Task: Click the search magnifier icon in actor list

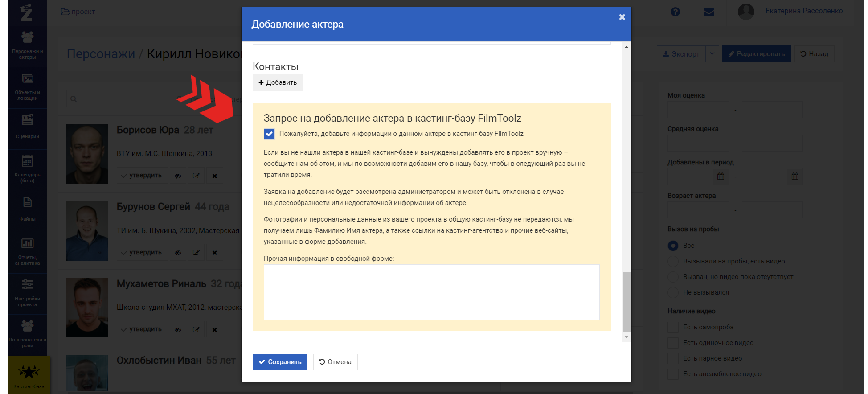Action: 74,99
